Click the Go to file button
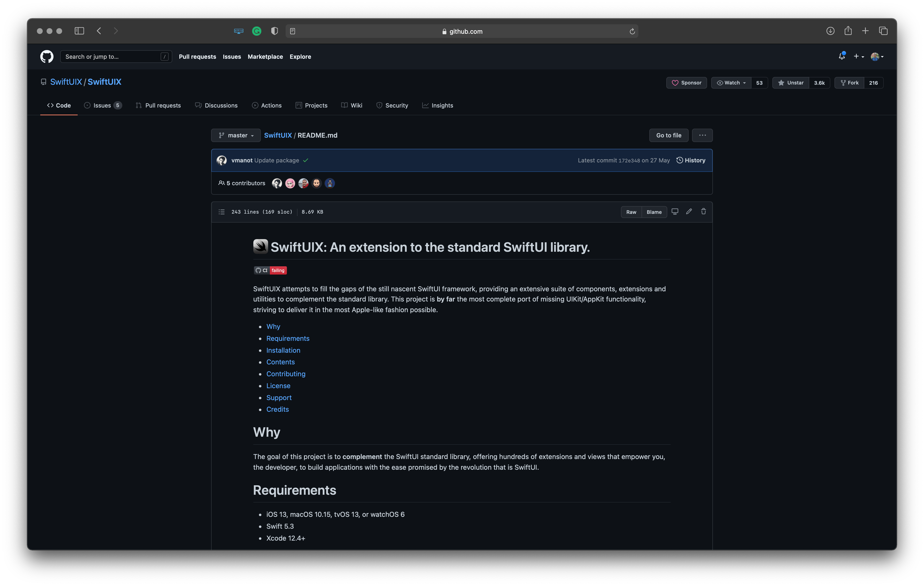 click(x=668, y=135)
